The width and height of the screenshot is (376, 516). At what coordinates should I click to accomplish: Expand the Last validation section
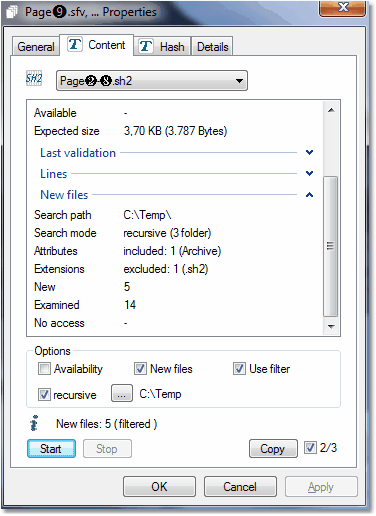point(309,152)
